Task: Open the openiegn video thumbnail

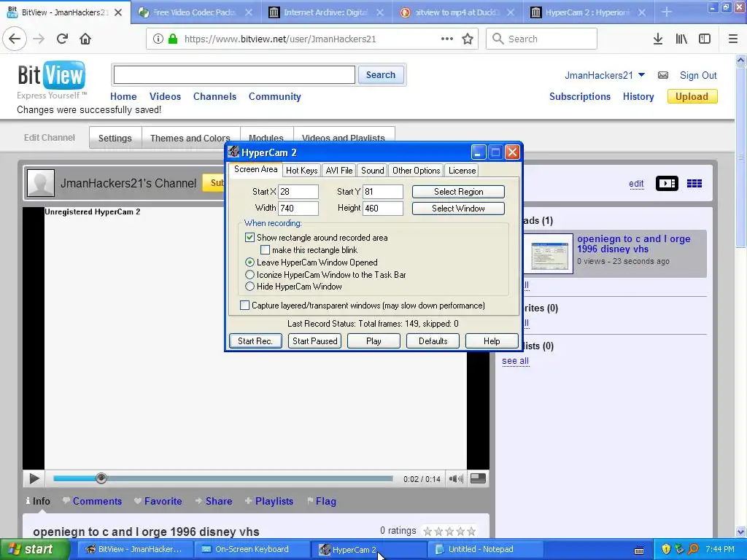Action: tap(549, 253)
